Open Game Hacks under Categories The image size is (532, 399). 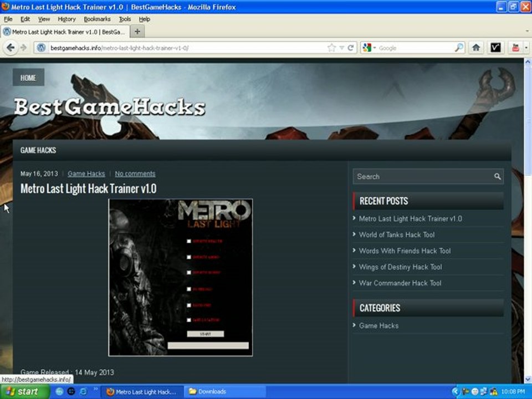378,326
